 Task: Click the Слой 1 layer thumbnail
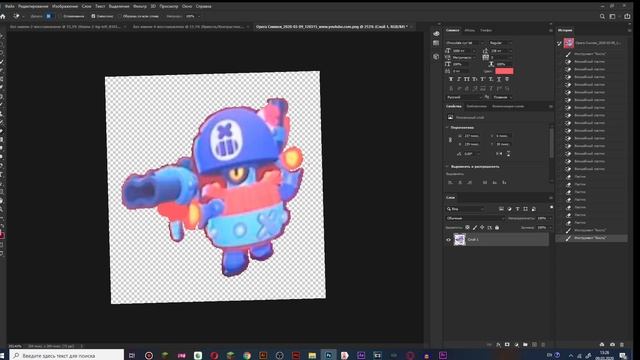coord(460,239)
